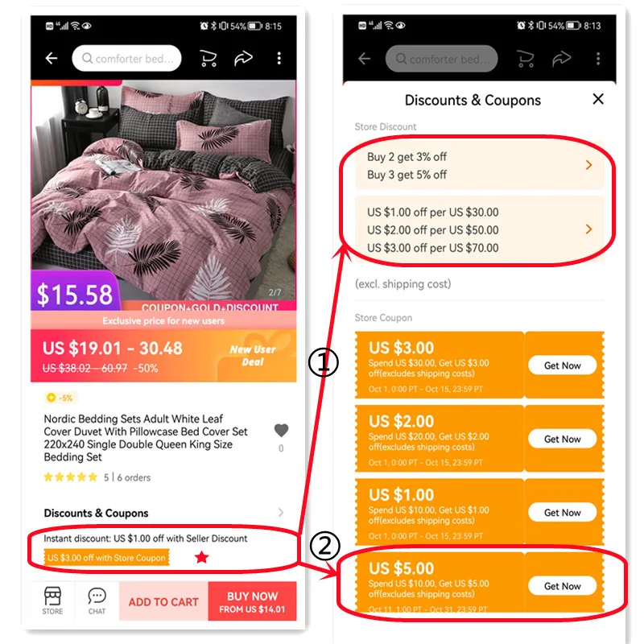The height and width of the screenshot is (644, 644).
Task: Tap the US $3.00 off with Store Coupon tag
Action: [106, 557]
